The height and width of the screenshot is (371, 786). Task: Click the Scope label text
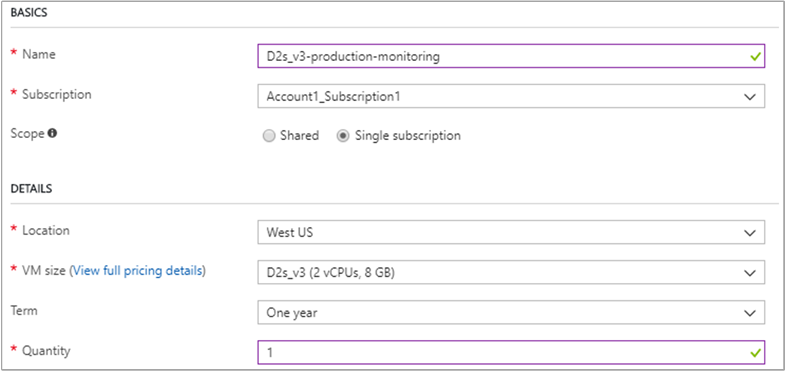click(28, 134)
